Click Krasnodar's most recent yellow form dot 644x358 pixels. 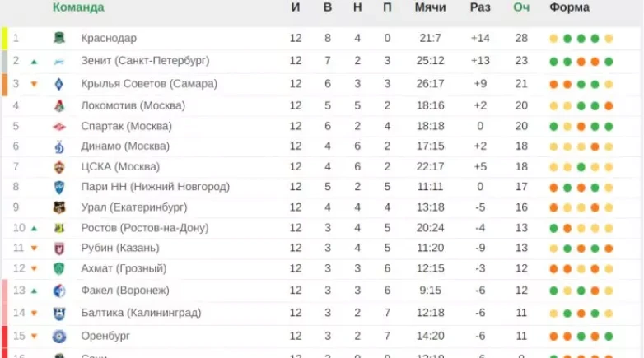[x=609, y=39]
